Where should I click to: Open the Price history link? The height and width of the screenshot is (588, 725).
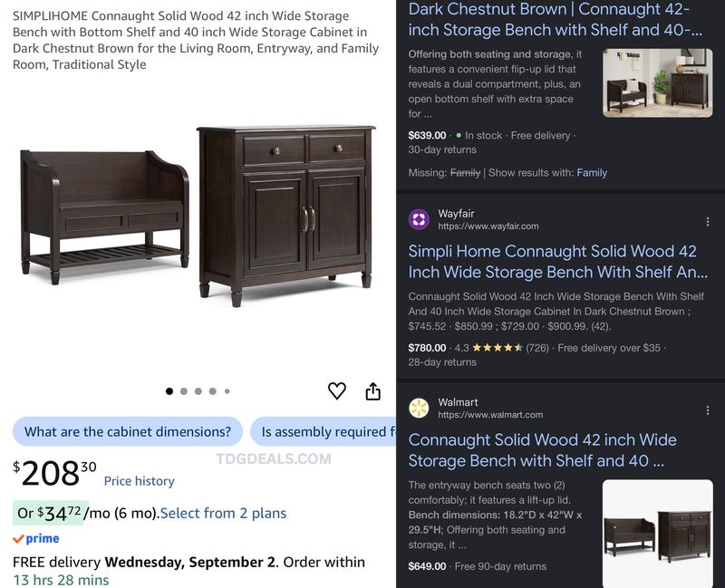click(x=140, y=481)
